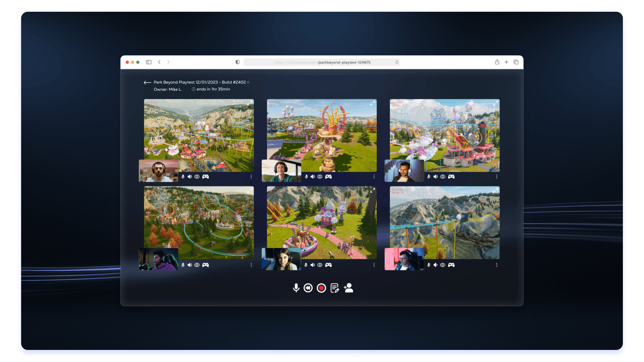Take gamepad control of the valley coaster park stream
The image size is (644, 362).
(206, 177)
